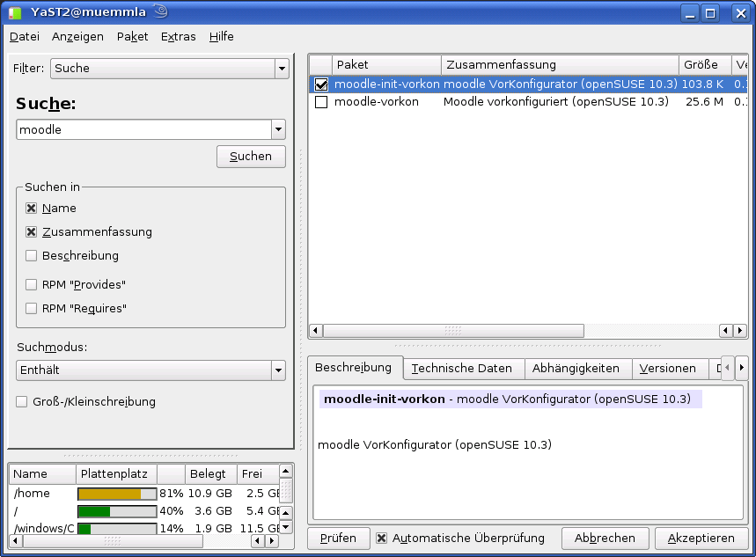This screenshot has width=756, height=557.
Task: Click the 10.9 GB used value
Action: (x=210, y=494)
